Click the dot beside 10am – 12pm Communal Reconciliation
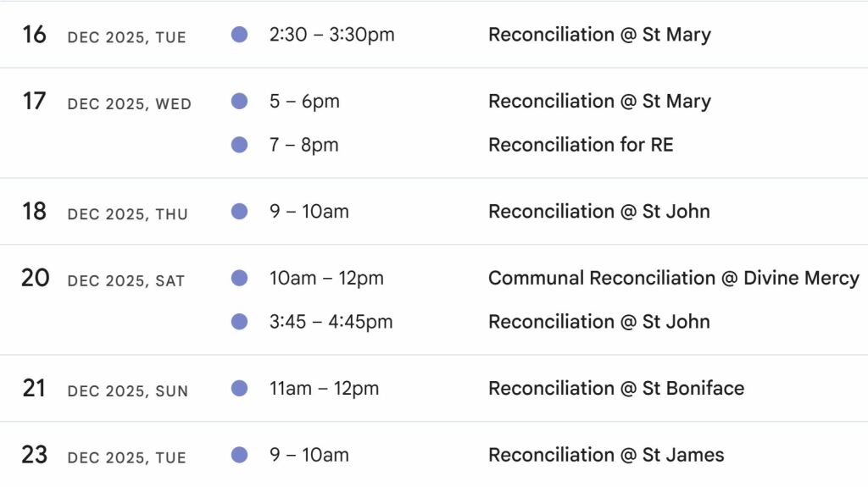868x487 pixels. coord(239,278)
